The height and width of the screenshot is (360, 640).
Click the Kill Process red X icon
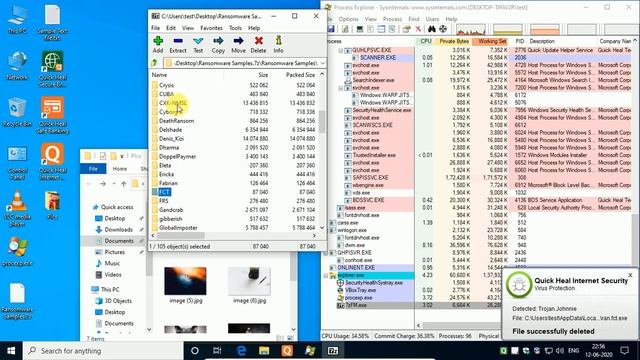(418, 29)
